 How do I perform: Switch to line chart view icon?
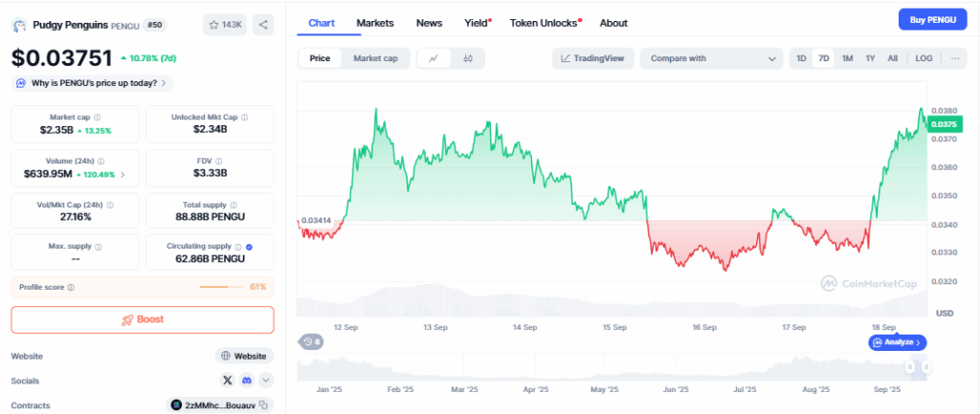click(x=434, y=58)
